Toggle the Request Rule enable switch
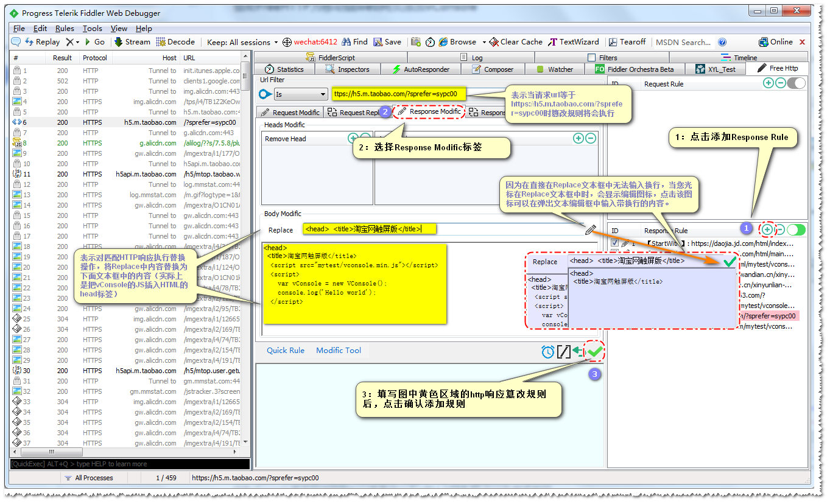This screenshot has height=504, width=830. (796, 83)
